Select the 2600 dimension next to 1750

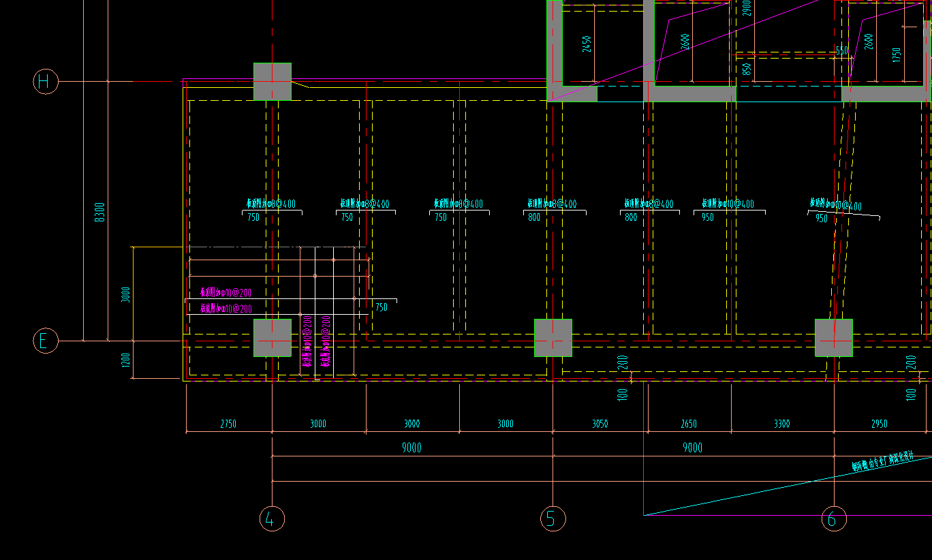pyautogui.click(x=868, y=42)
